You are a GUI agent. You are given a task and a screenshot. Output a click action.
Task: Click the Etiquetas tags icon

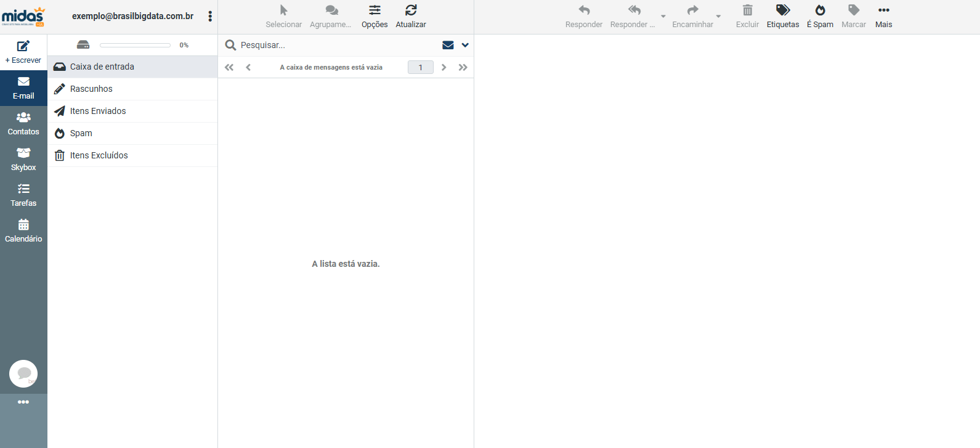click(x=782, y=10)
